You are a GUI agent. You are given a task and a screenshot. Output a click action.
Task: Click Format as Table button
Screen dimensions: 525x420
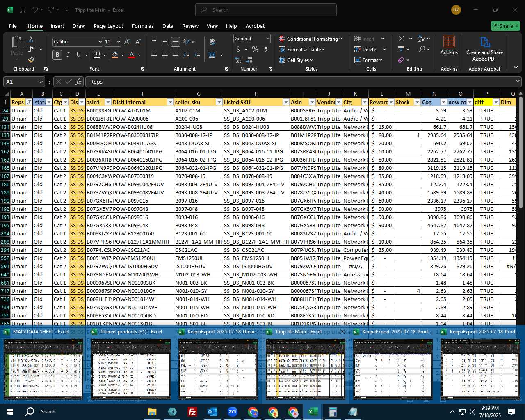[x=302, y=49]
